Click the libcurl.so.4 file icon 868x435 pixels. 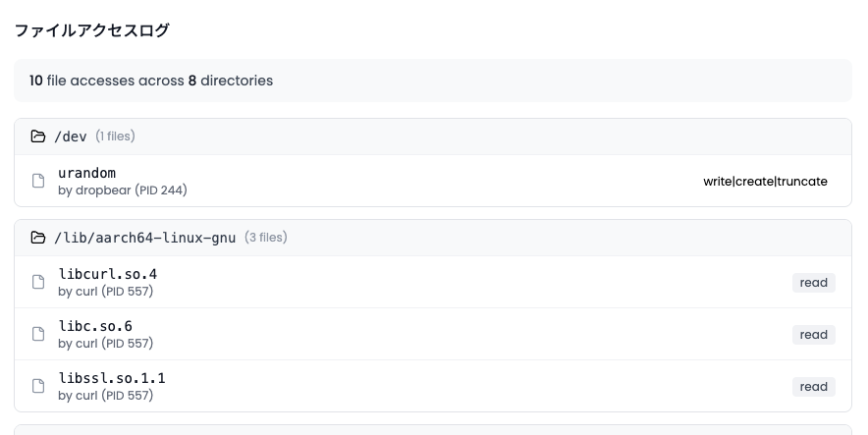(x=39, y=282)
